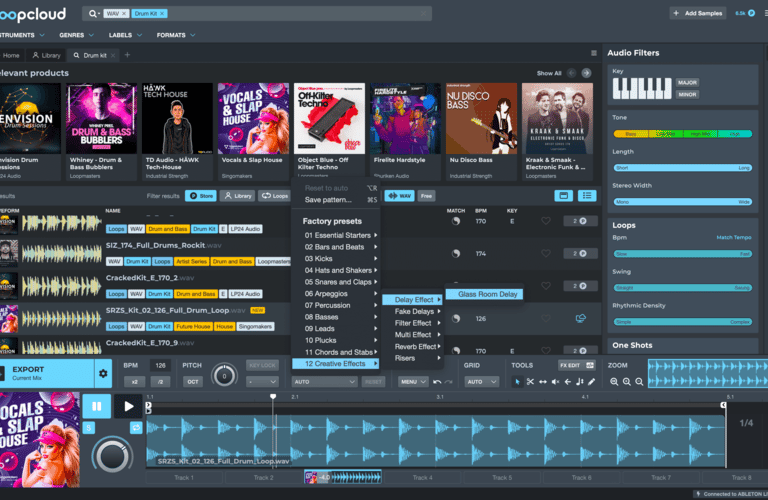The height and width of the screenshot is (500, 768).
Task: Click the EXPORT Current Mix button
Action: [x=47, y=374]
